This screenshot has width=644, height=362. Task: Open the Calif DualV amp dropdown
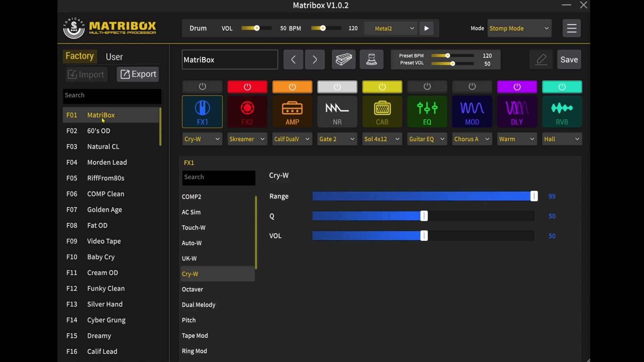(292, 139)
